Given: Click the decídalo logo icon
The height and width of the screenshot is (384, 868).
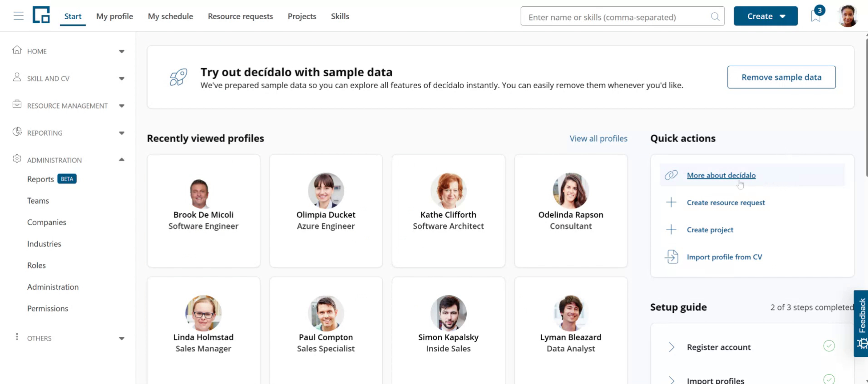Looking at the screenshot, I should pyautogui.click(x=41, y=15).
